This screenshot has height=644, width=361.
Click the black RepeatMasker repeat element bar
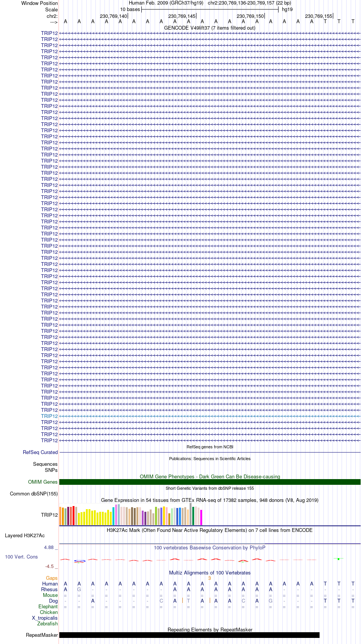point(189,635)
